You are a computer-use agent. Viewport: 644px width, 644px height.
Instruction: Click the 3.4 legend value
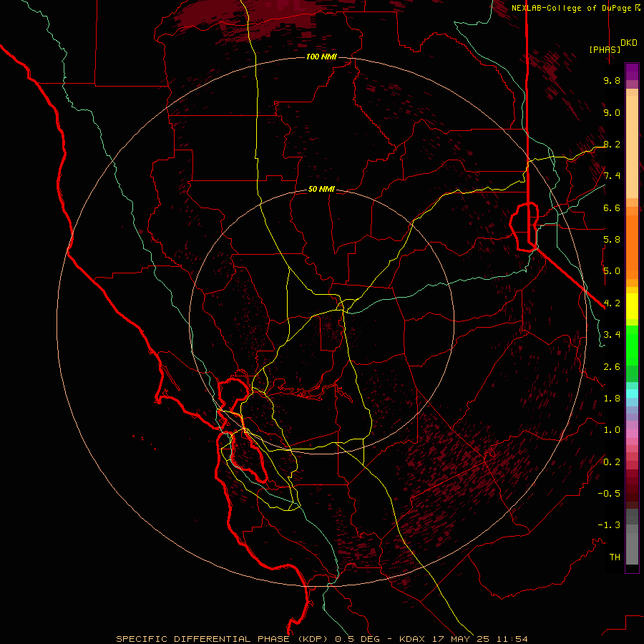[x=612, y=335]
